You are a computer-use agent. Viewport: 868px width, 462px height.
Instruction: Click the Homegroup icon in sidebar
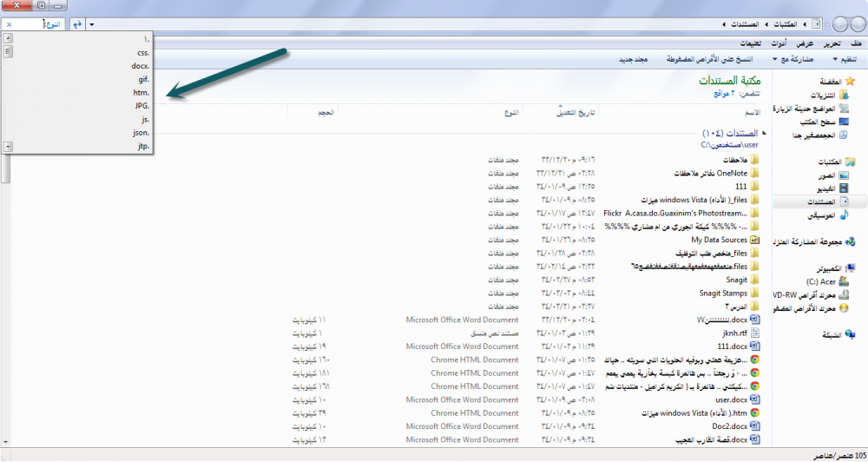(850, 242)
